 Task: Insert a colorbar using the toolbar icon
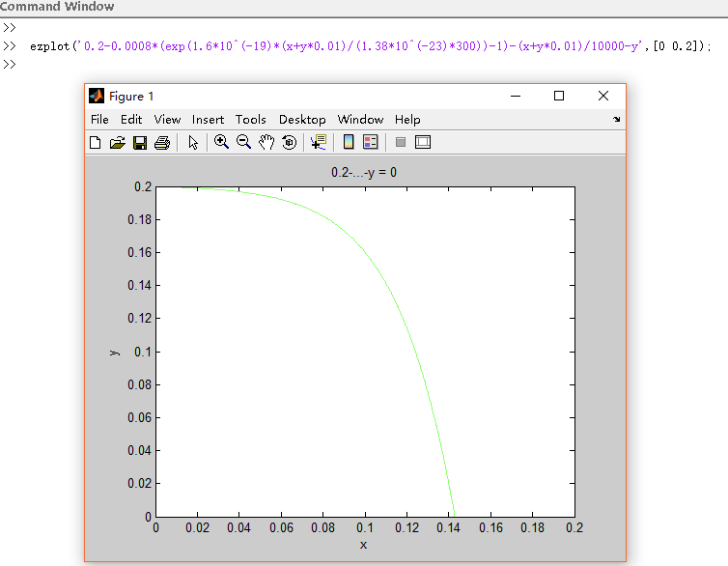tap(349, 143)
